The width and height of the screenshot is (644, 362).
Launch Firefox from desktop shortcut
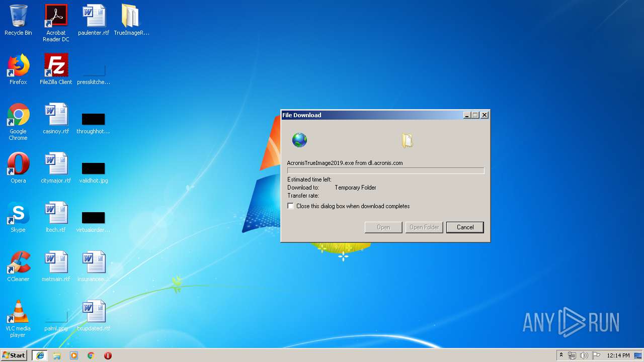click(18, 69)
